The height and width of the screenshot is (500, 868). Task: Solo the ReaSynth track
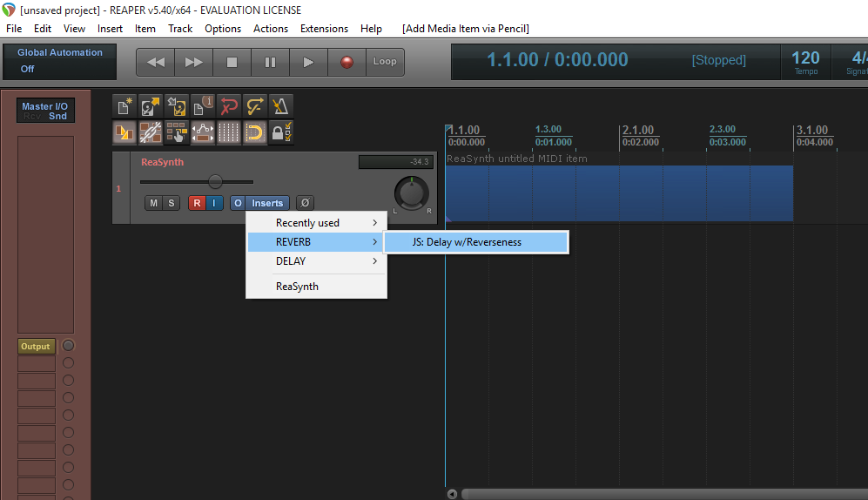[171, 203]
